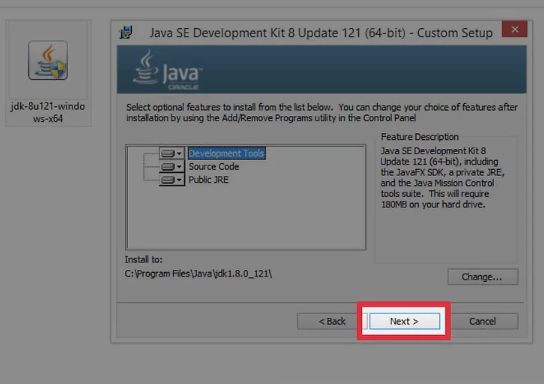544x384 pixels.
Task: Open Public JRE feature dropdown
Action: click(x=172, y=180)
